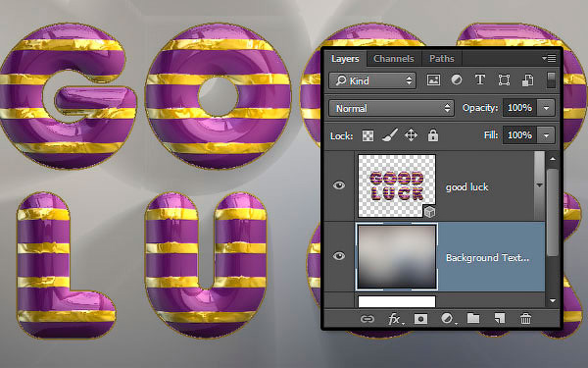This screenshot has height=368, width=588.
Task: Lock position move icon
Action: [411, 135]
